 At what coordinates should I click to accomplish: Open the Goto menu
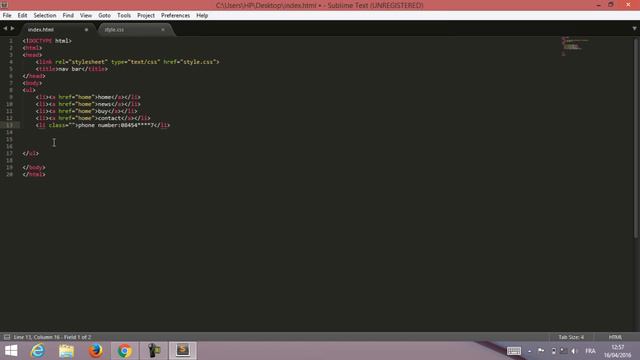[104, 16]
